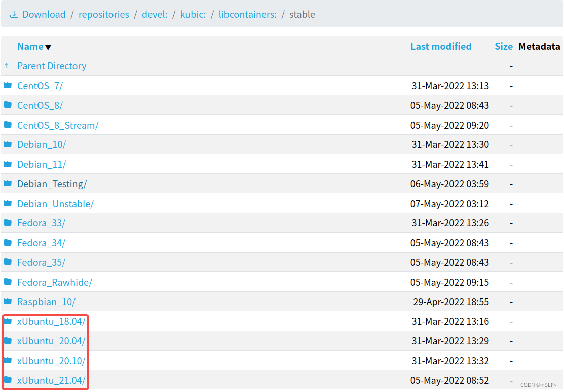The image size is (564, 392).
Task: Click the folder icon beside Fedora_Rawhide
Action: pyautogui.click(x=7, y=282)
